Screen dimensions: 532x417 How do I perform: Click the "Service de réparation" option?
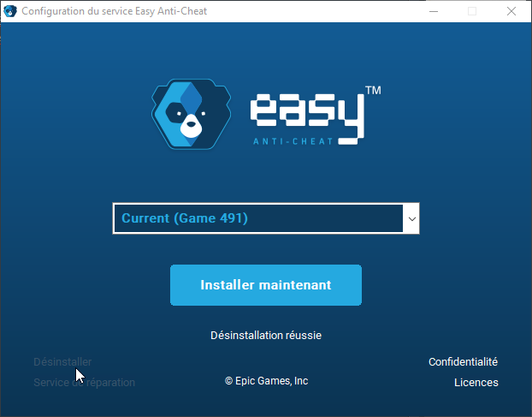[84, 383]
